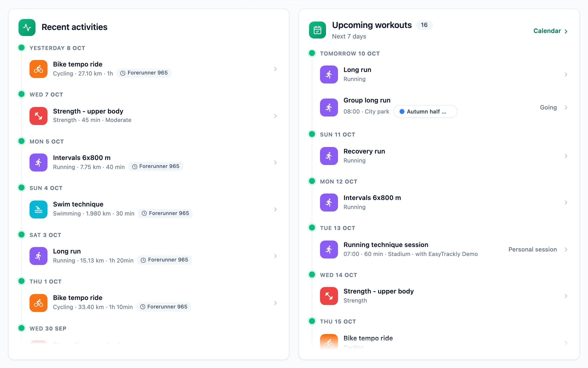The image size is (588, 368).
Task: Open the 8 Oct Bike tempo ride chevron
Action: 275,69
